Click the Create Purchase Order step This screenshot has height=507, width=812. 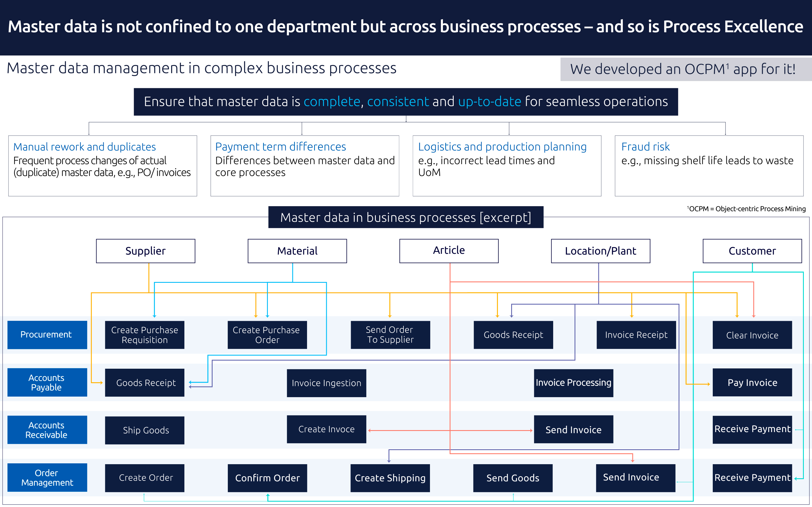coord(267,335)
